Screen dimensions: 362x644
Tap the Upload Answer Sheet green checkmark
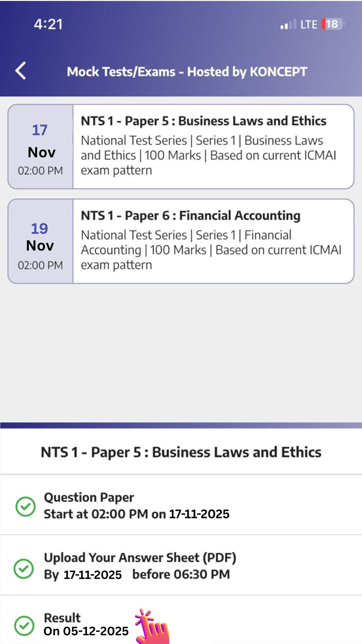[x=24, y=568]
